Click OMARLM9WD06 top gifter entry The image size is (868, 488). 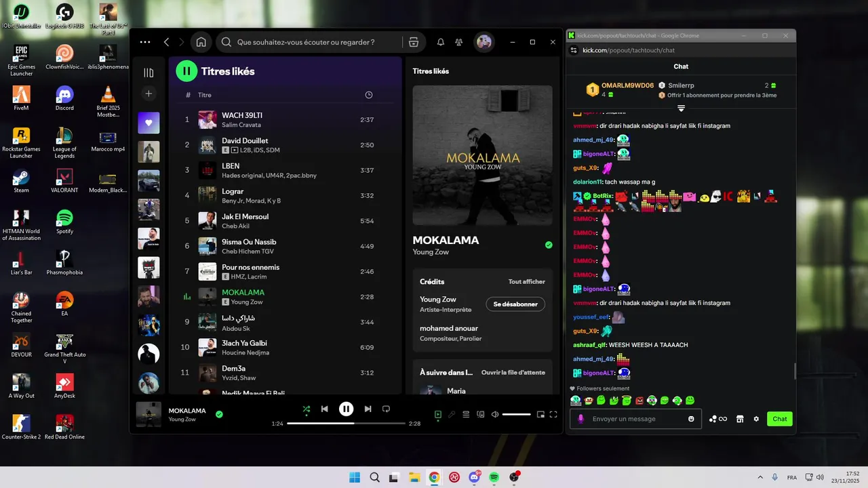tap(620, 89)
